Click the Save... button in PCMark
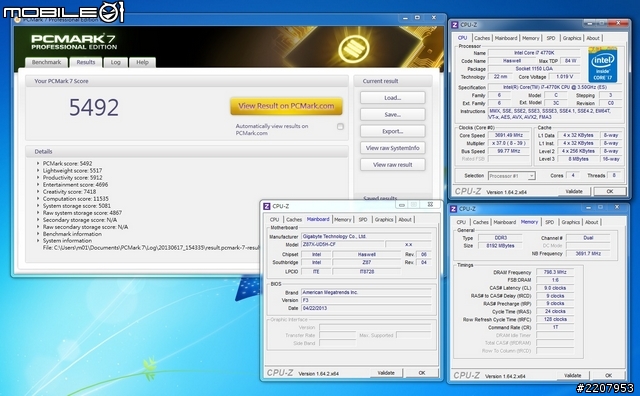The width and height of the screenshot is (640, 396). [393, 115]
